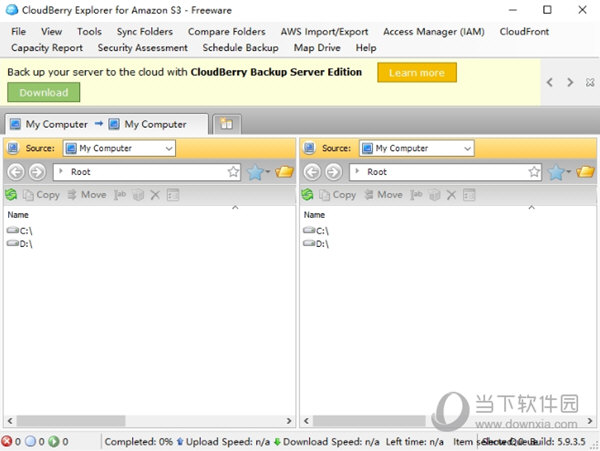Open the CloudFront menu
The width and height of the screenshot is (600, 451).
[524, 32]
